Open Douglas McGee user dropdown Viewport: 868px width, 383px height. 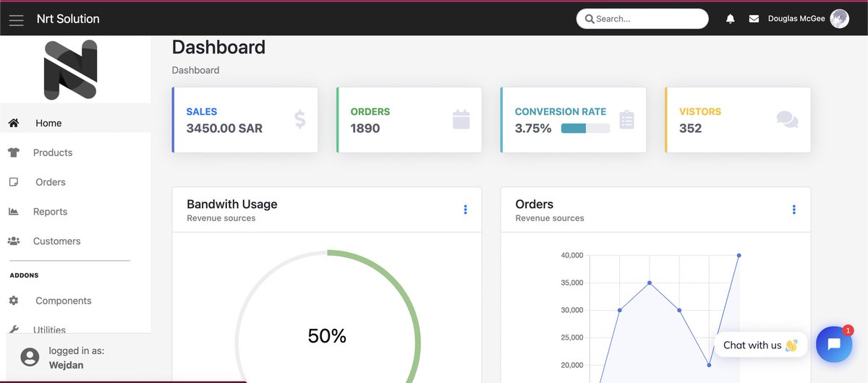[809, 19]
